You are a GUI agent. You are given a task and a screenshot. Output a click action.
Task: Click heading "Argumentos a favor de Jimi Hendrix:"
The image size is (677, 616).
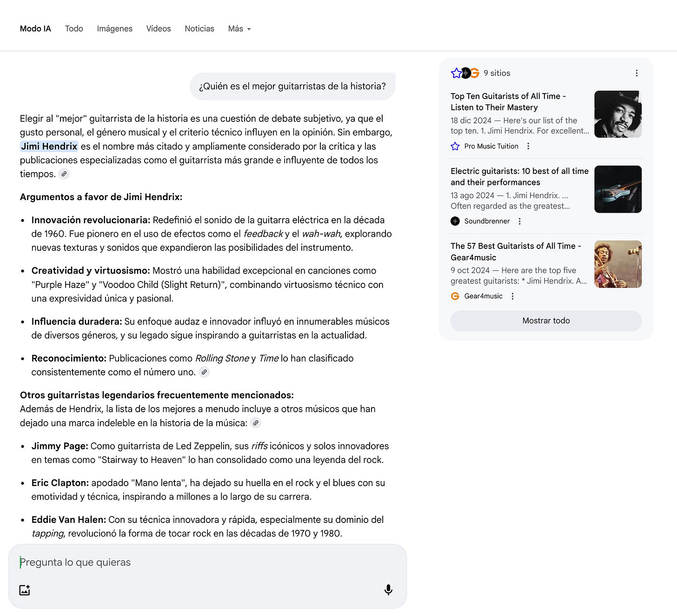(x=101, y=197)
